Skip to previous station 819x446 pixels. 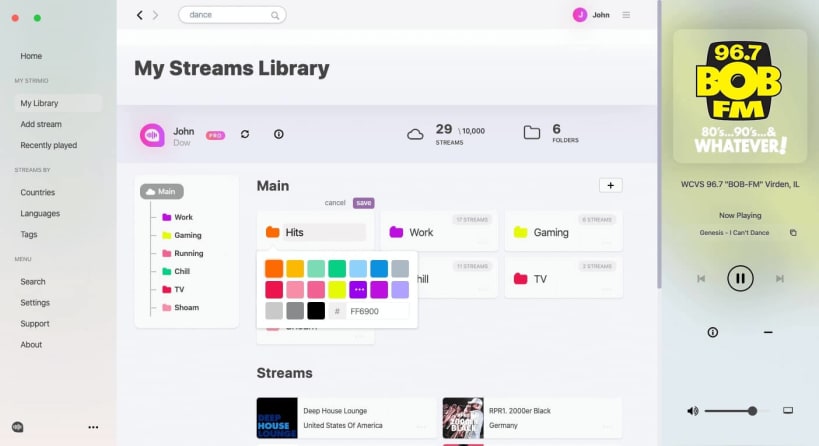coord(701,279)
